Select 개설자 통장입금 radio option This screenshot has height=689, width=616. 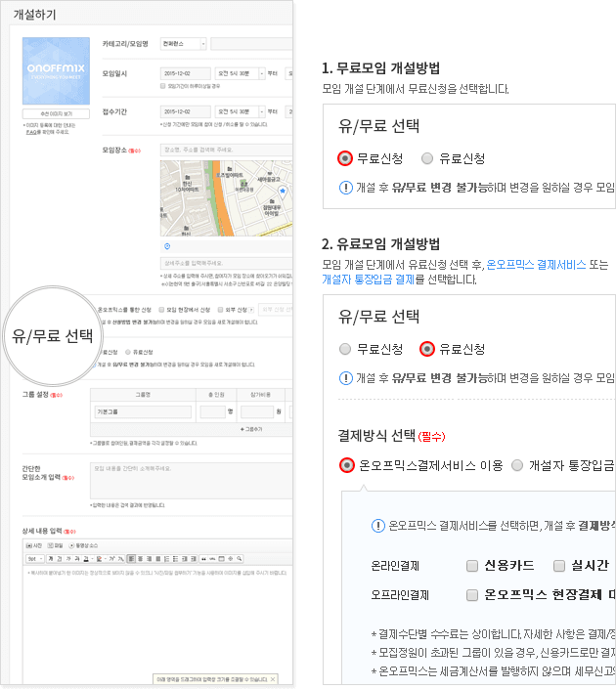click(x=517, y=465)
